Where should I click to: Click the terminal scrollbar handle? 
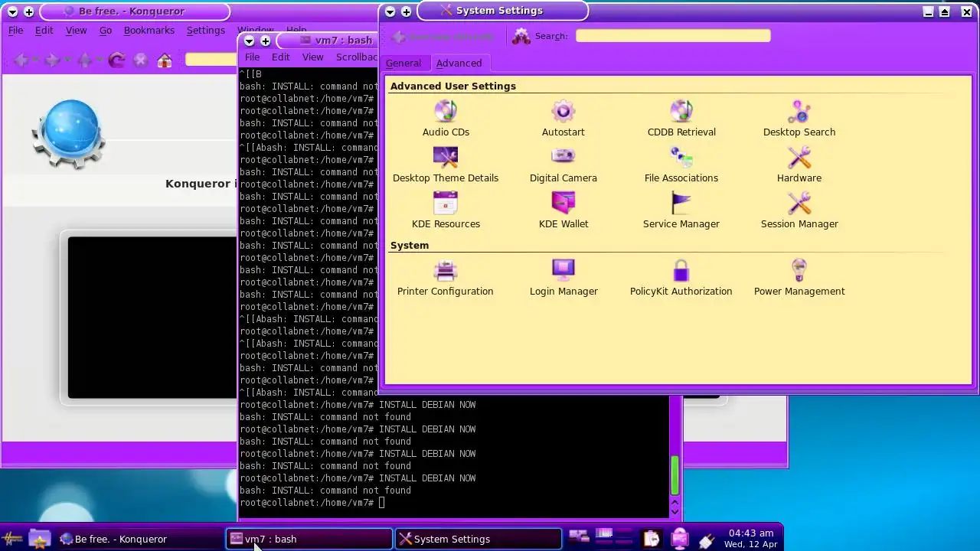pyautogui.click(x=675, y=475)
